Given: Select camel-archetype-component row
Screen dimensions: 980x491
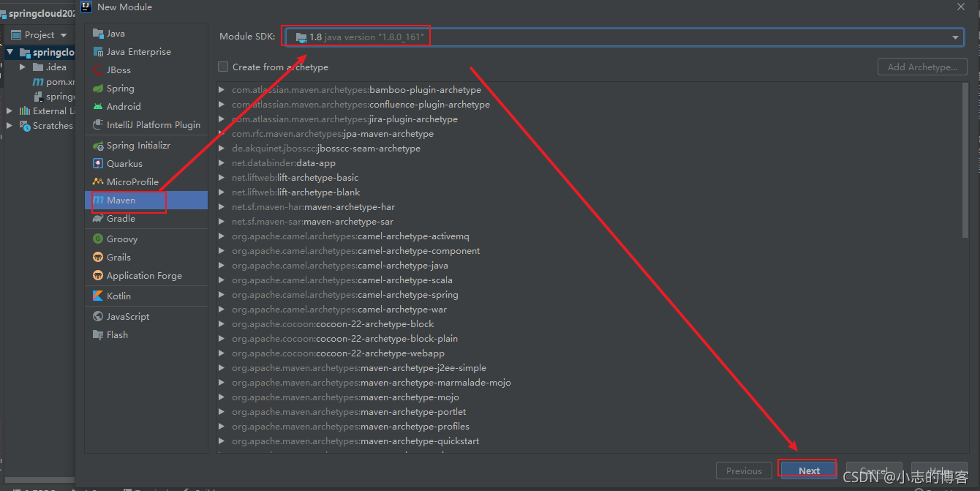Looking at the screenshot, I should point(589,251).
